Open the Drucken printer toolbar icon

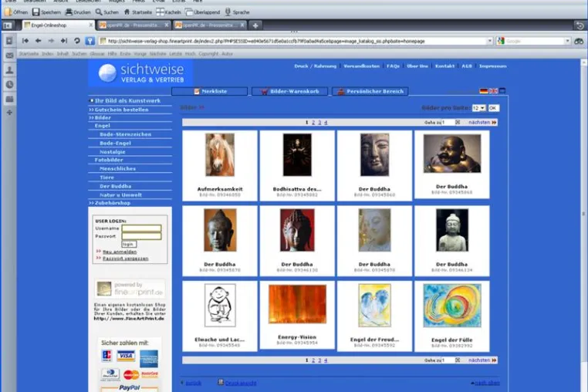[69, 12]
